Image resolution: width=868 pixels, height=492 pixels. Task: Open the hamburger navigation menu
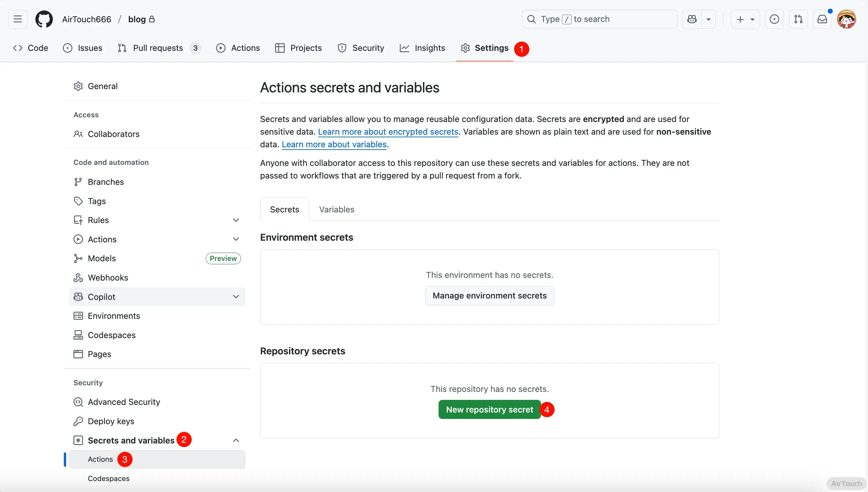(18, 19)
